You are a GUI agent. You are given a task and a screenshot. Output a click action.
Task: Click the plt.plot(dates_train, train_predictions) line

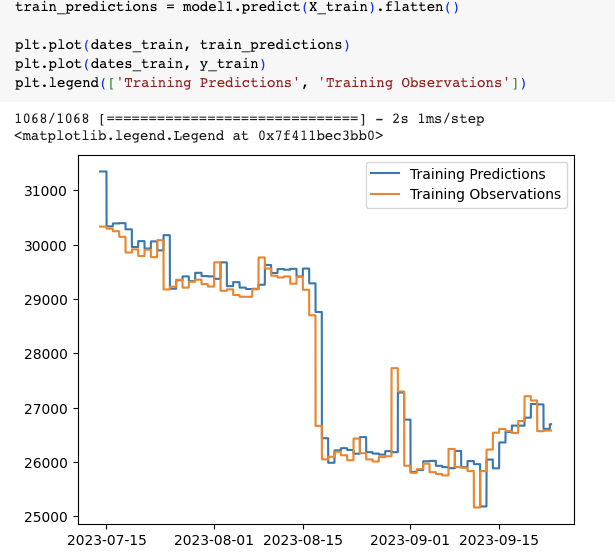pos(182,45)
